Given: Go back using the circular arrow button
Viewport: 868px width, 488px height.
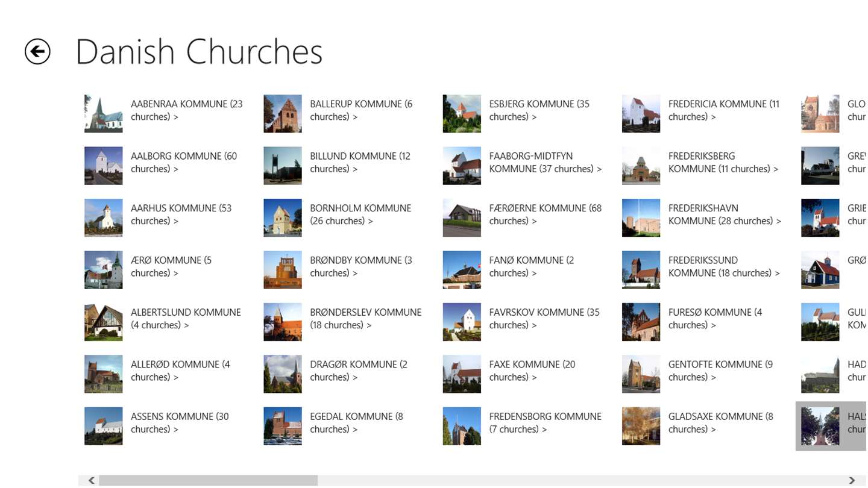Looking at the screenshot, I should pos(37,51).
